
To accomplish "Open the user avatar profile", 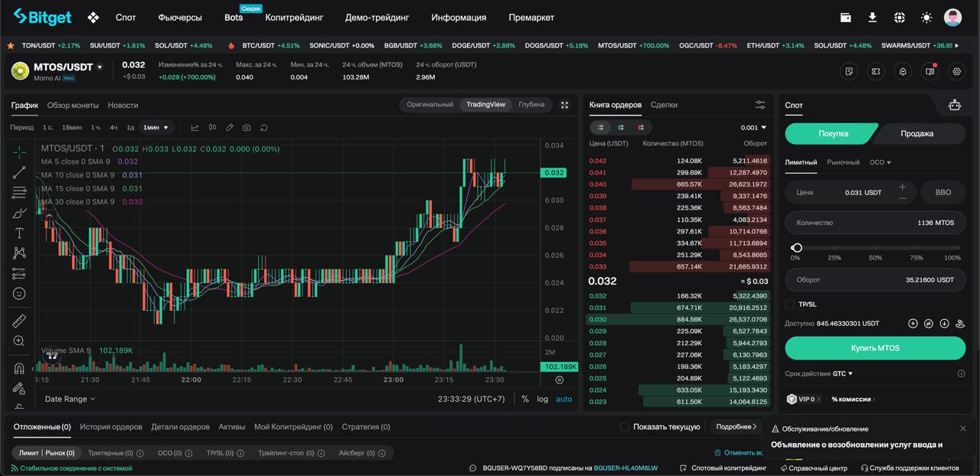I will pyautogui.click(x=952, y=17).
